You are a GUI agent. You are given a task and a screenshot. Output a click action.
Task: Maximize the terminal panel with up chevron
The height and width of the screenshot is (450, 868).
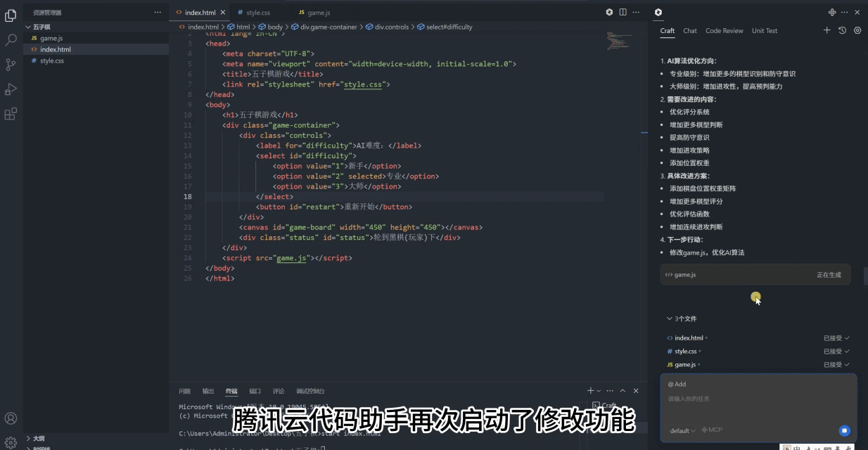coord(623,390)
